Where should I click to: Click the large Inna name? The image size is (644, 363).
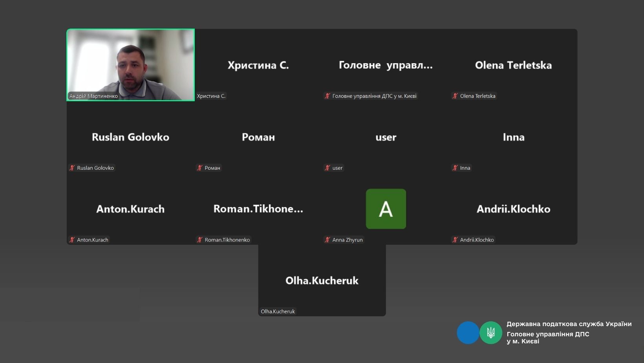pos(514,137)
